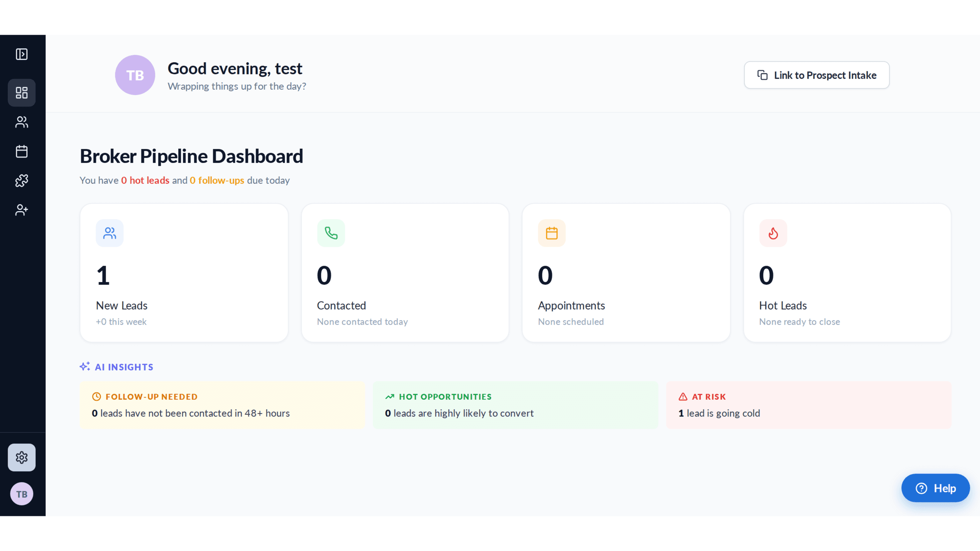Image resolution: width=980 pixels, height=551 pixels.
Task: Open the Help button
Action: tap(936, 488)
